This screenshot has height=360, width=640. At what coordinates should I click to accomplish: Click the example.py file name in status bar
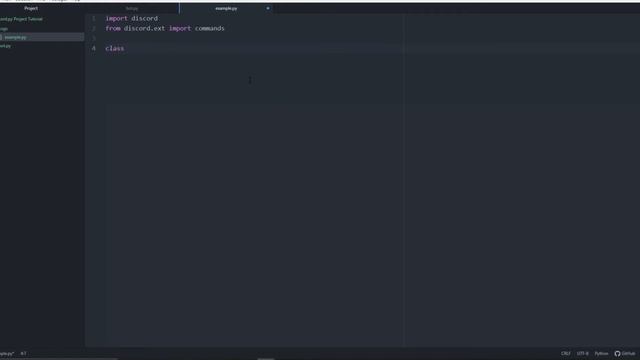pos(7,354)
